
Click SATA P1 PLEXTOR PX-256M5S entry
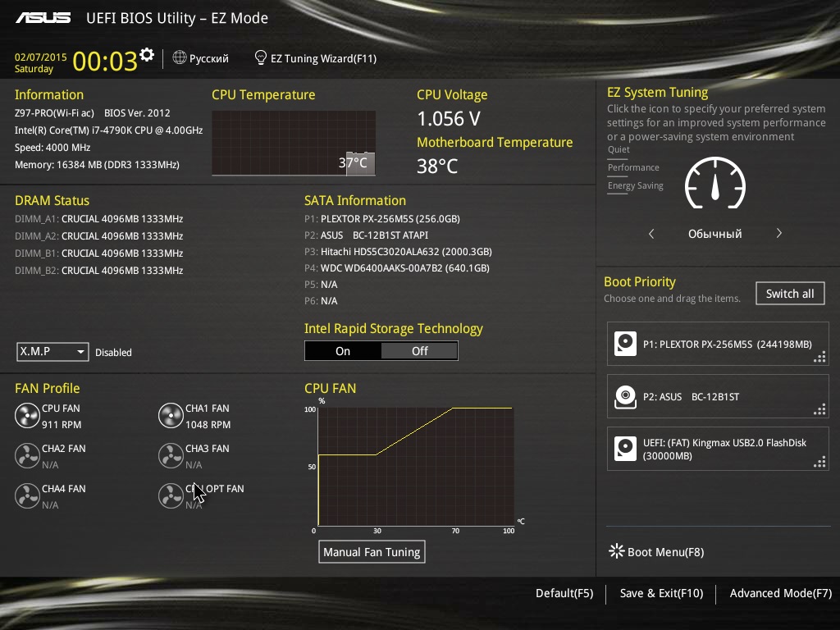pyautogui.click(x=382, y=218)
